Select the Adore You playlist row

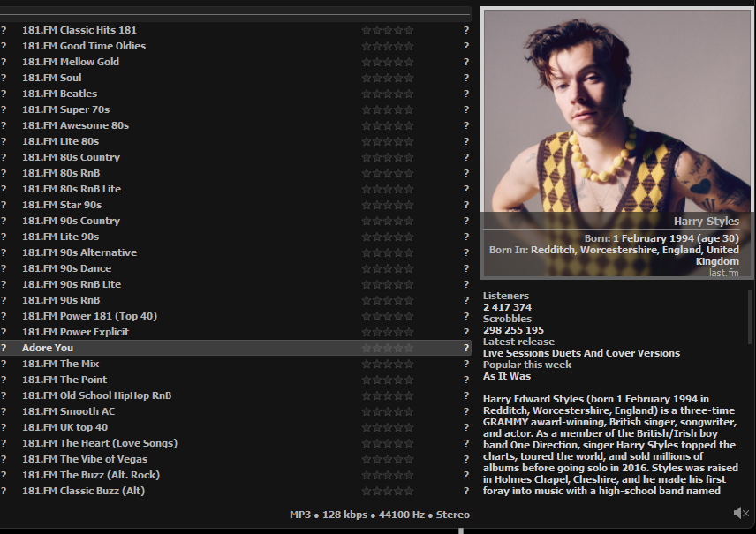coord(236,348)
